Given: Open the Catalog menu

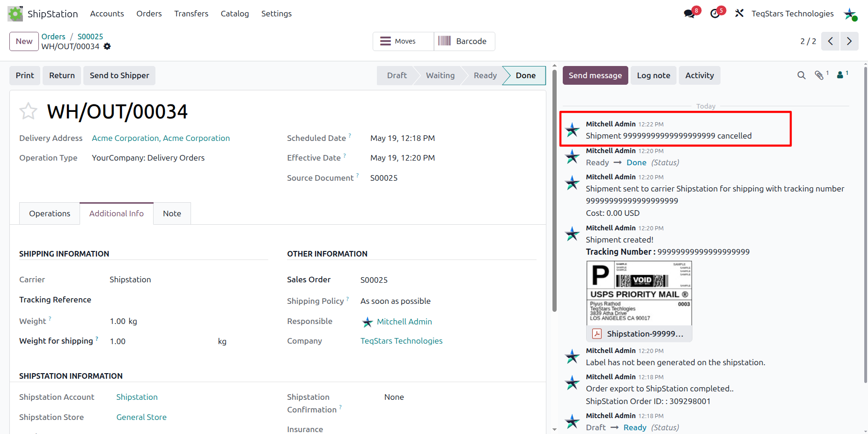Looking at the screenshot, I should 235,14.
